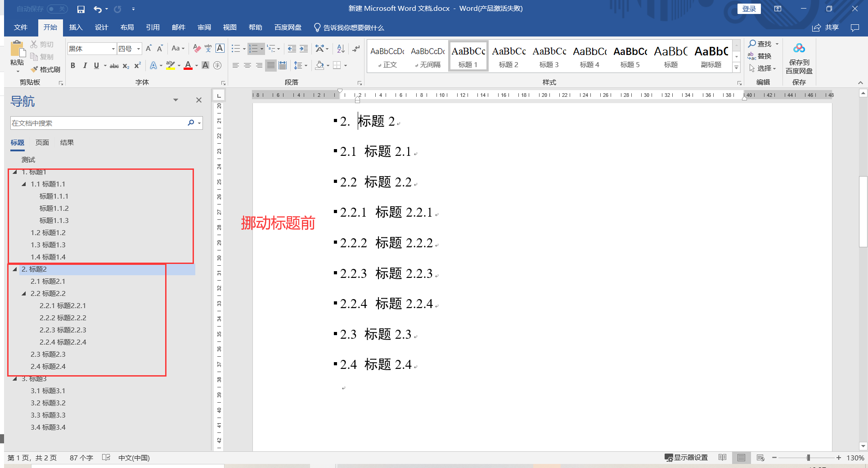Click the Bold formatting icon
The image size is (868, 468).
(73, 66)
